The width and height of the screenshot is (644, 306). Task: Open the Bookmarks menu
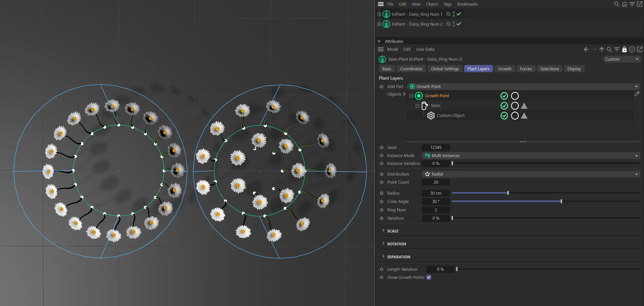pos(467,4)
